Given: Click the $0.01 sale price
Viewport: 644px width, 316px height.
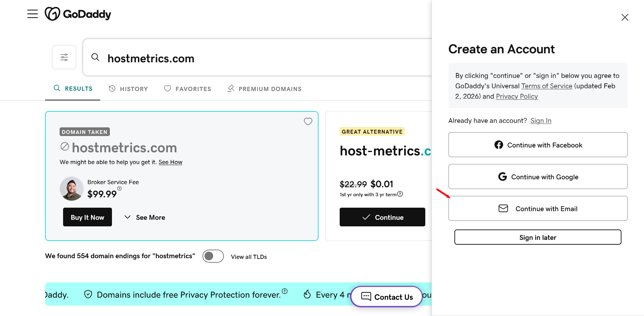Looking at the screenshot, I should point(382,184).
